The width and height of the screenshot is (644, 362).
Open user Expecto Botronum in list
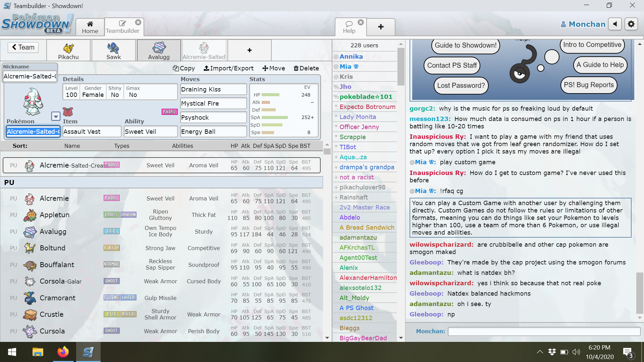click(367, 107)
